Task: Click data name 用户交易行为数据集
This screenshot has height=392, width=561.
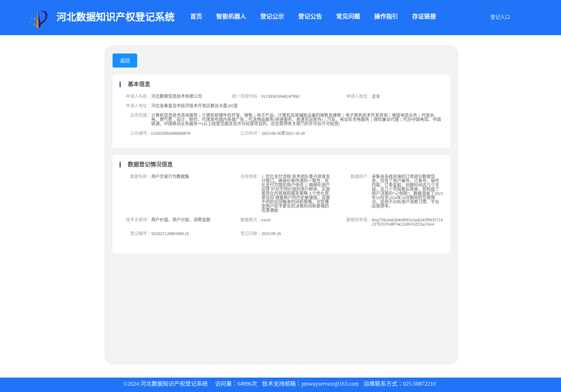Action: point(170,176)
